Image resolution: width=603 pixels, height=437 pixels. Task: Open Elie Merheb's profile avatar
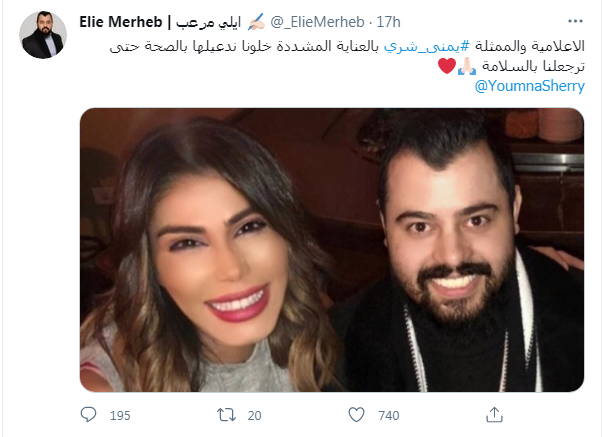point(43,35)
